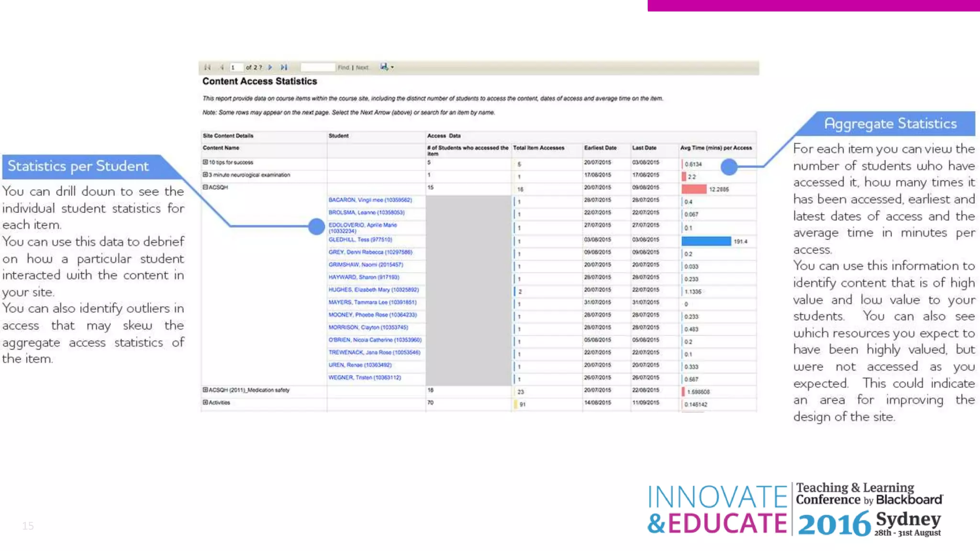Viewport: 980px width, 551px height.
Task: Expand the 10 tips for success row
Action: [x=205, y=162]
